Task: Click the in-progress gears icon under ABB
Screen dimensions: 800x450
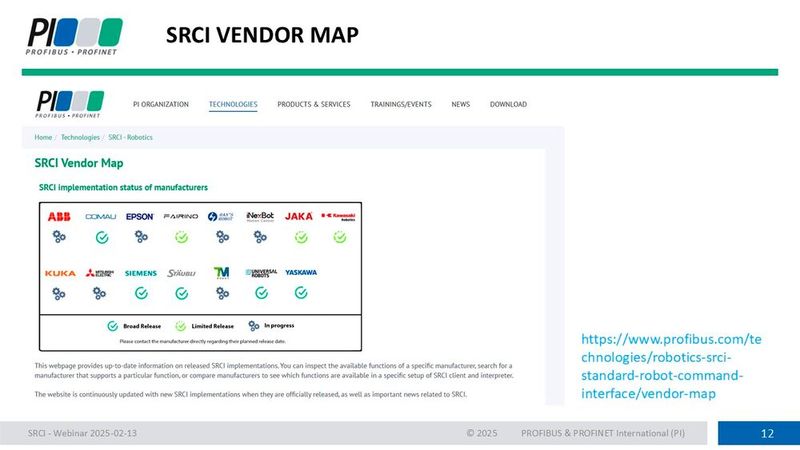Action: pyautogui.click(x=59, y=237)
